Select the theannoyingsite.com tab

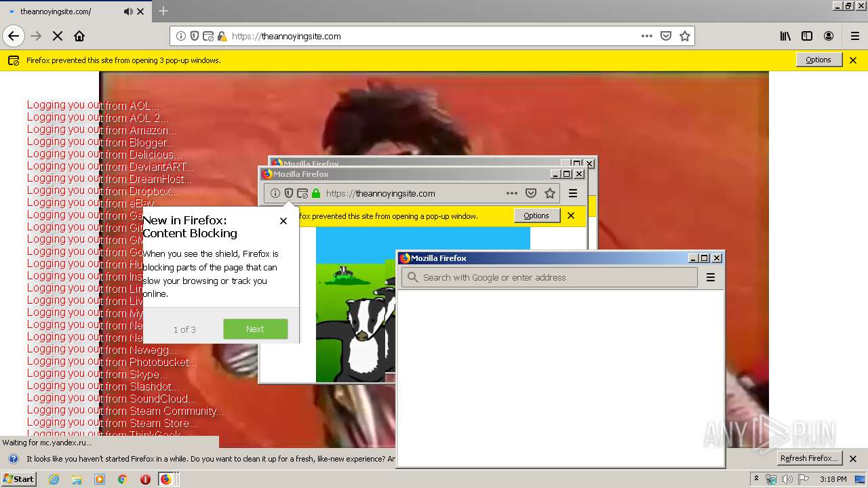click(x=75, y=12)
